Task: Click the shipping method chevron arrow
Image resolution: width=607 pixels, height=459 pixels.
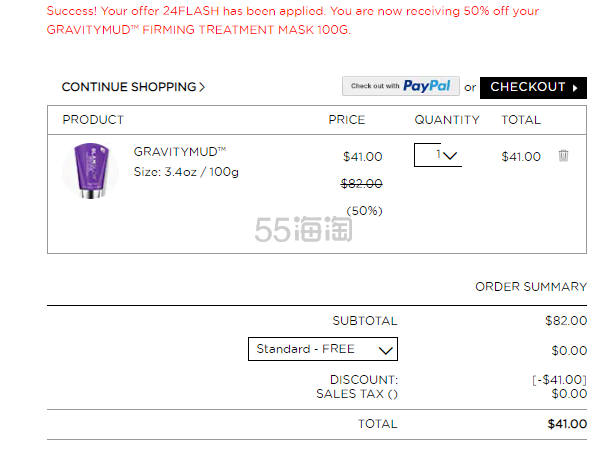Action: (386, 351)
